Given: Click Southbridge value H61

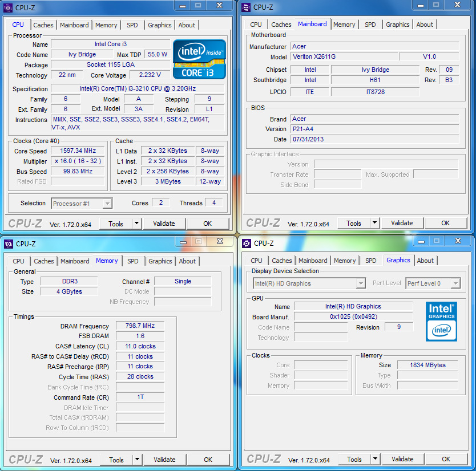Looking at the screenshot, I should pos(375,80).
